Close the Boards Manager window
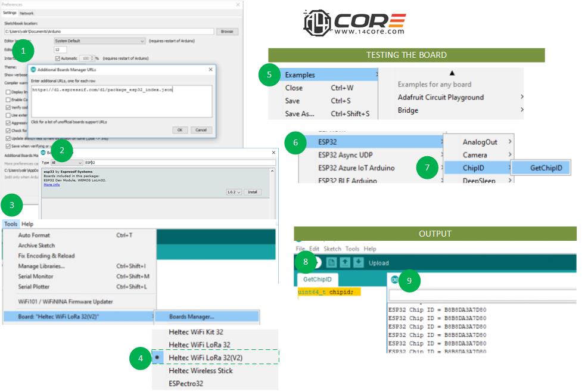 click(273, 153)
